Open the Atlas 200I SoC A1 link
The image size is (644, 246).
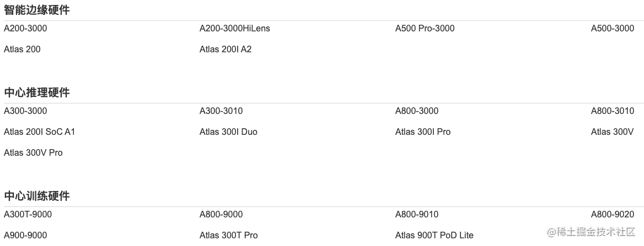click(39, 132)
